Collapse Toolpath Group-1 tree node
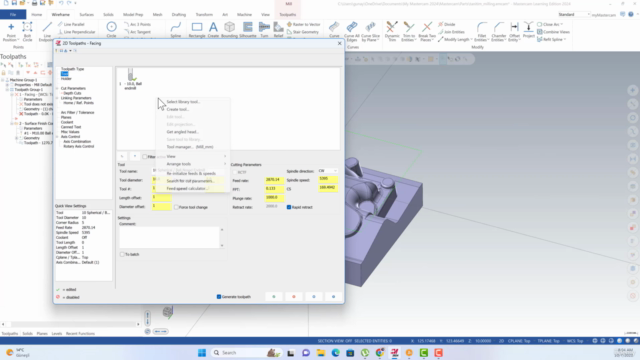Screen dimensions: 640x360 pos(7,90)
